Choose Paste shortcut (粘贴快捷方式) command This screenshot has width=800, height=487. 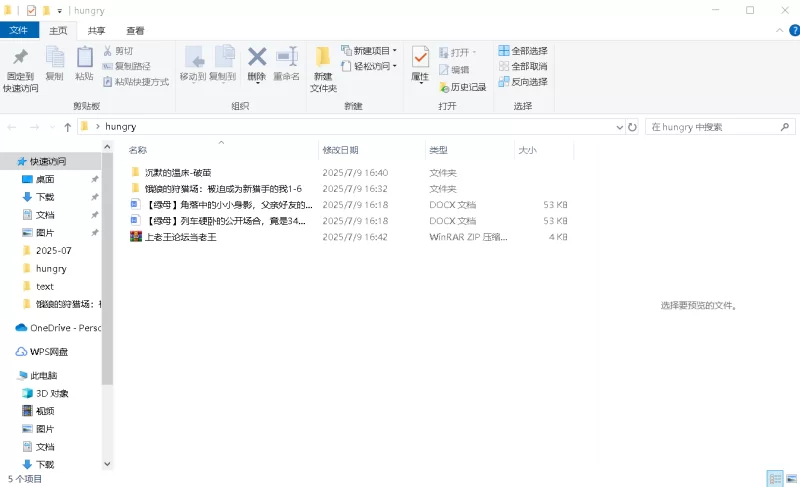pos(136,82)
